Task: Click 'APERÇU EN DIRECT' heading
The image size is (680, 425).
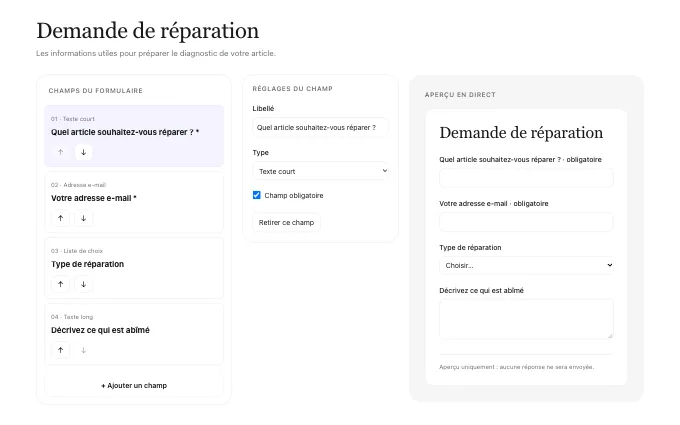Action: pos(460,95)
